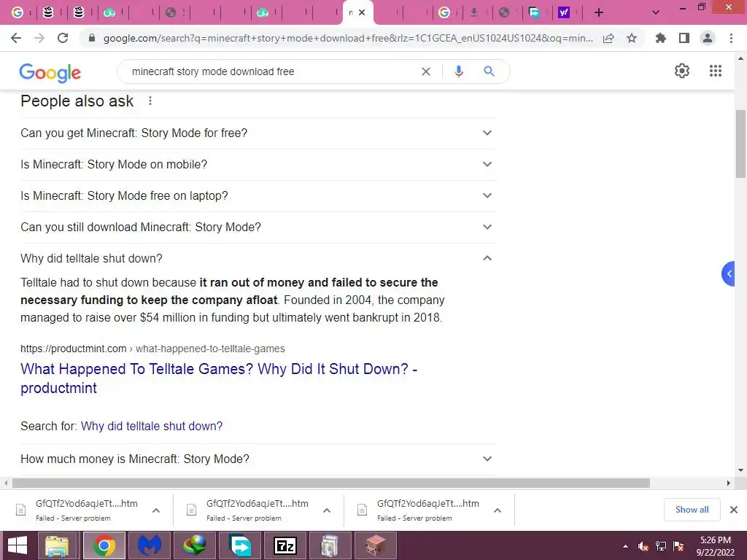Switch to the download-arrow icon tab
This screenshot has width=747, height=560.
[474, 13]
